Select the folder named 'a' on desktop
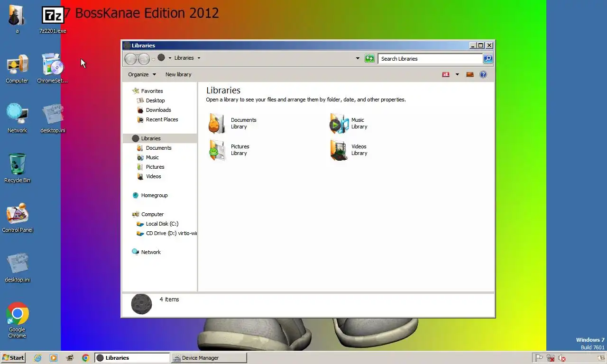This screenshot has height=364, width=607. click(17, 19)
